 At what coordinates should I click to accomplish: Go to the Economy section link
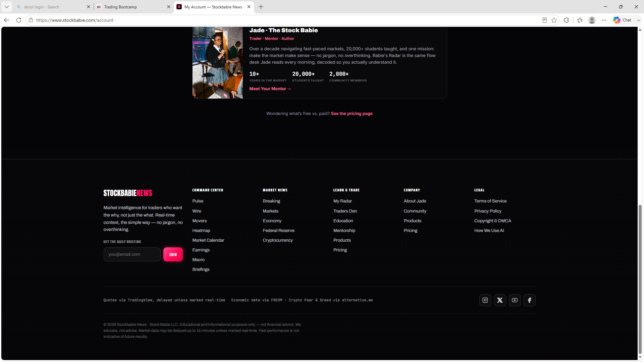272,221
